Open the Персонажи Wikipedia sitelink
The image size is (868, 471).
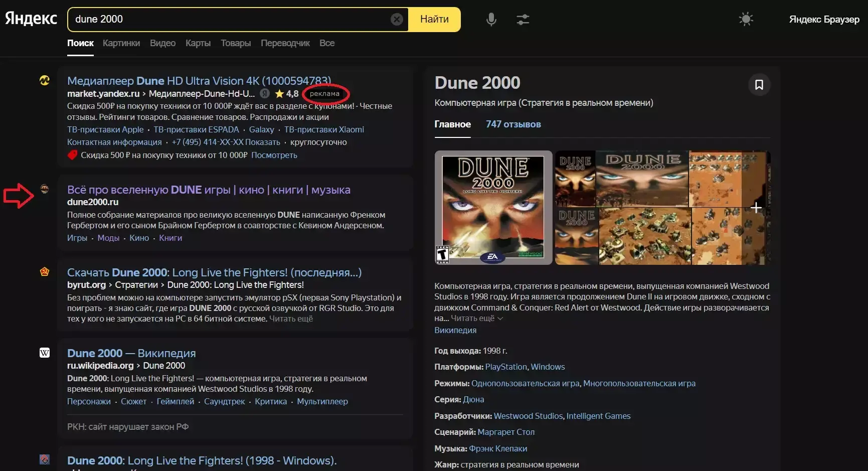tap(89, 401)
